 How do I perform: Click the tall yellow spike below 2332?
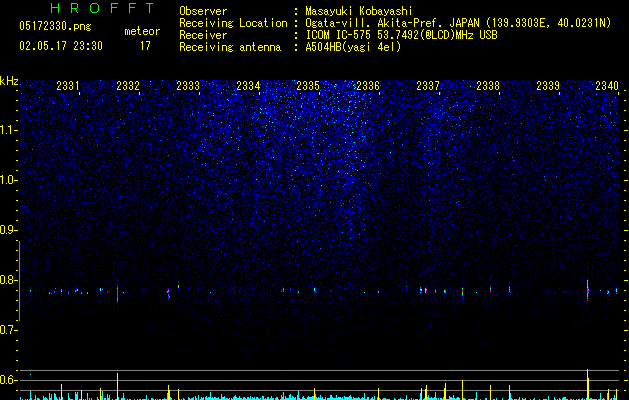point(118,386)
